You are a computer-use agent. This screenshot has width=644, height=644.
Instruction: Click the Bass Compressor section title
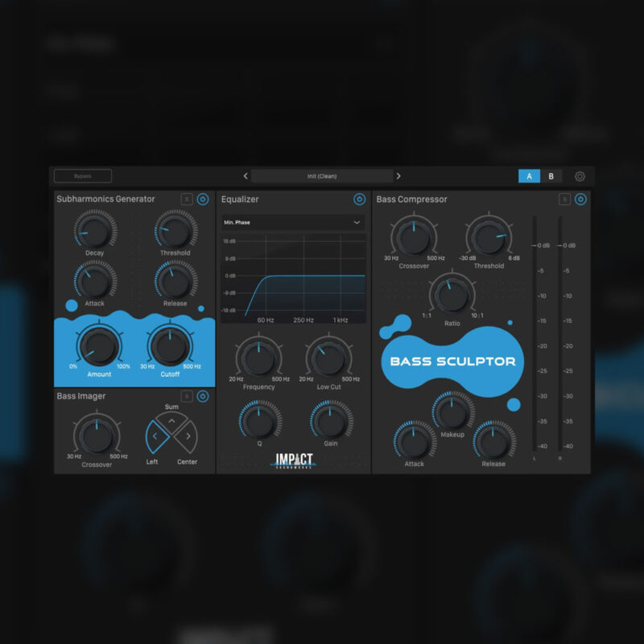click(411, 199)
